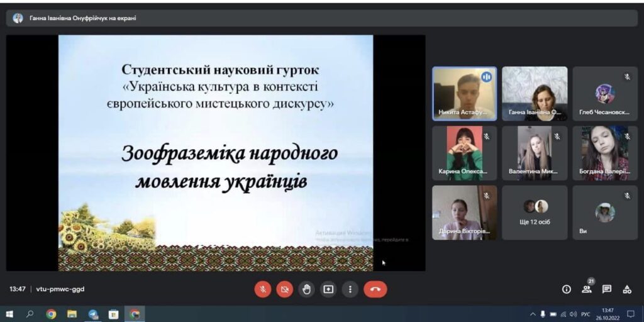Leave the call with red hang-up button

(375, 289)
